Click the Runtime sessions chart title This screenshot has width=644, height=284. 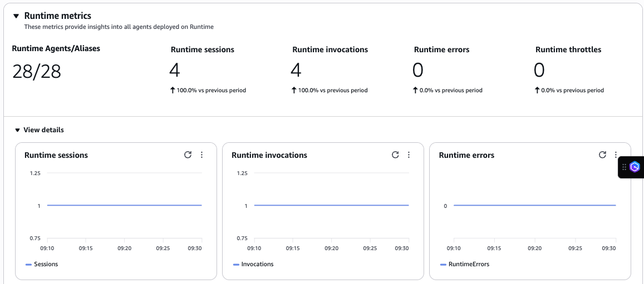pos(56,155)
